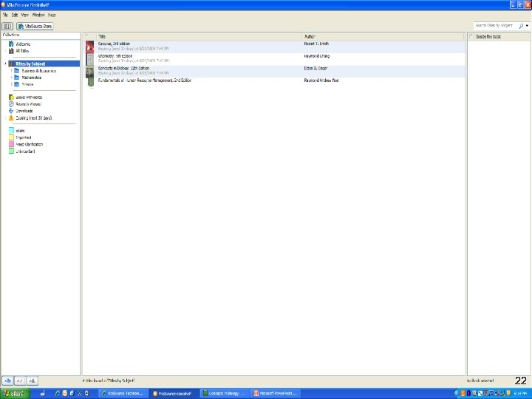This screenshot has width=532, height=399.
Task: Expand the Mathematics folder
Action: 12,78
